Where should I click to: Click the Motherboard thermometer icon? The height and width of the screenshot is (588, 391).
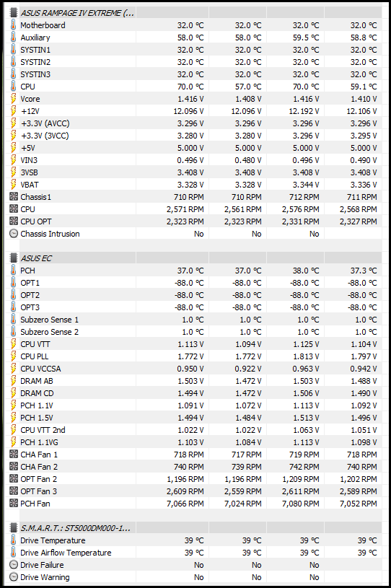(14, 25)
